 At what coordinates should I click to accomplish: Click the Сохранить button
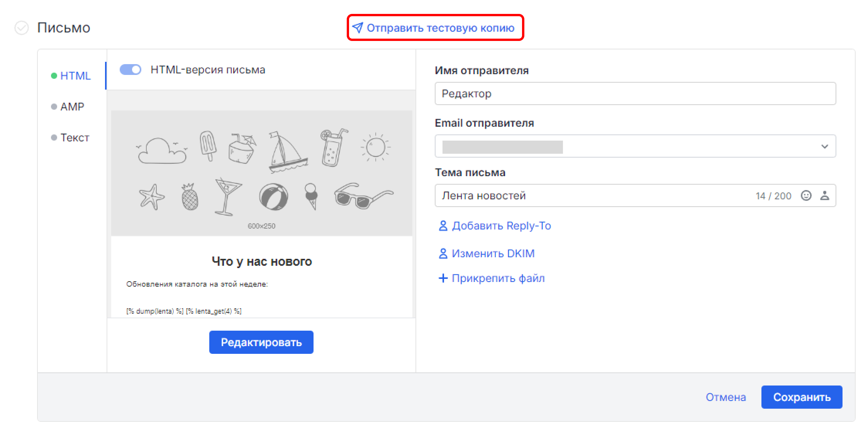(x=802, y=397)
